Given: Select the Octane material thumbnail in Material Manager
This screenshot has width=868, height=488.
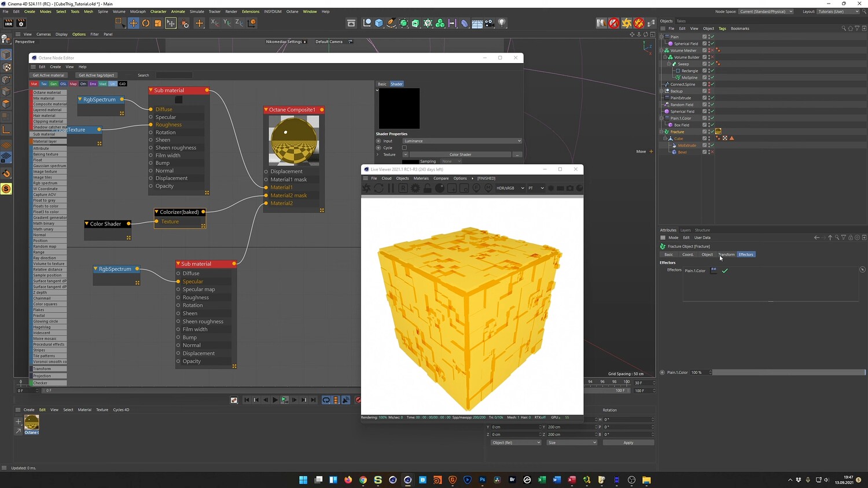Looking at the screenshot, I should [32, 422].
